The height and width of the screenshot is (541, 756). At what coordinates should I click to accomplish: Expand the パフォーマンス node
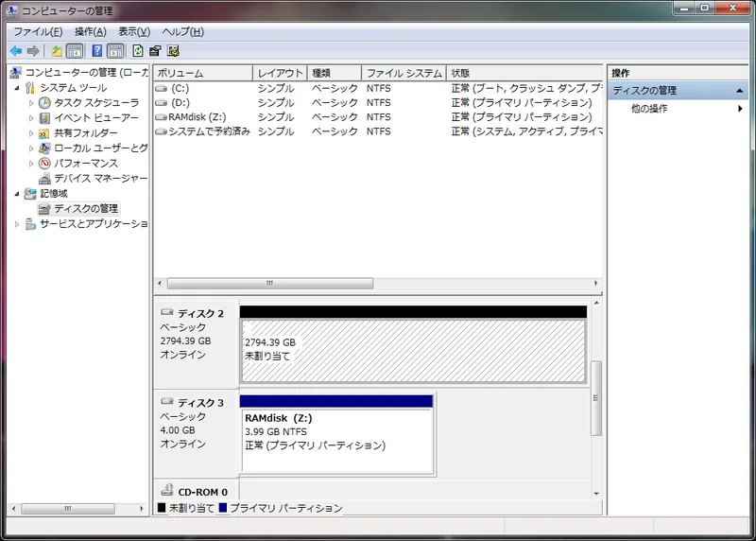tap(31, 164)
